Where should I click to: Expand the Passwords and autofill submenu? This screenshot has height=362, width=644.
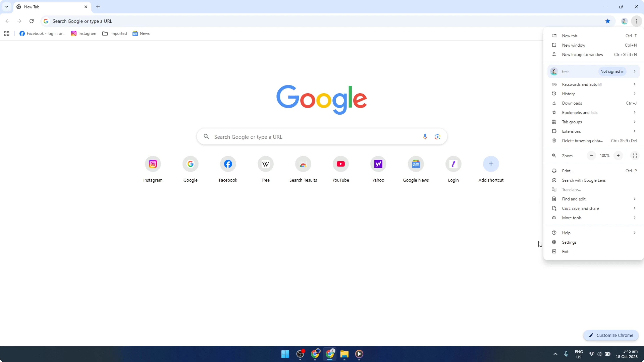582,84
